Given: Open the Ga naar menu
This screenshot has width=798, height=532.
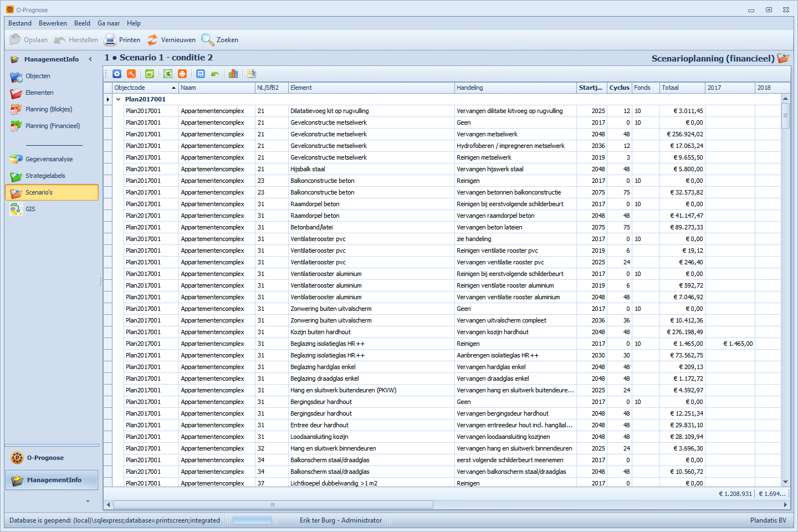Looking at the screenshot, I should [x=109, y=23].
